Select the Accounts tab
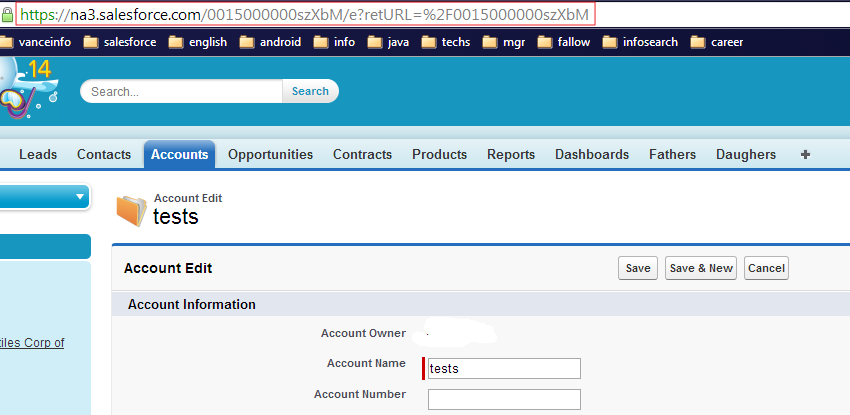850x415 pixels. (179, 154)
